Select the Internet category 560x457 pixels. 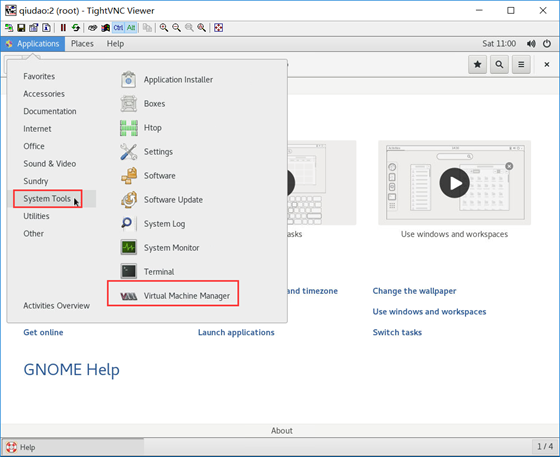(x=37, y=129)
